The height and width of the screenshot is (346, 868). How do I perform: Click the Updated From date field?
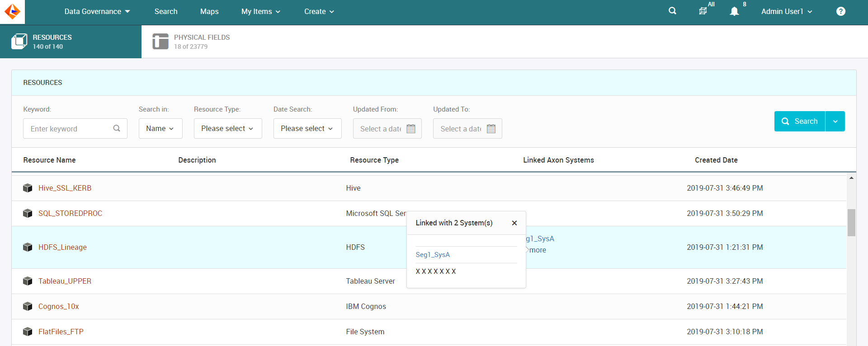(387, 128)
